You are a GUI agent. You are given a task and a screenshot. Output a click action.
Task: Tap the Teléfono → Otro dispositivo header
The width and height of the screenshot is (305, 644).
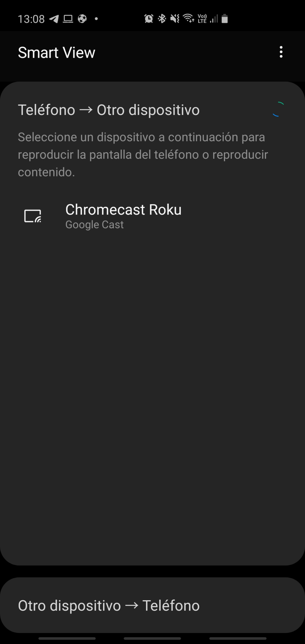pyautogui.click(x=109, y=110)
